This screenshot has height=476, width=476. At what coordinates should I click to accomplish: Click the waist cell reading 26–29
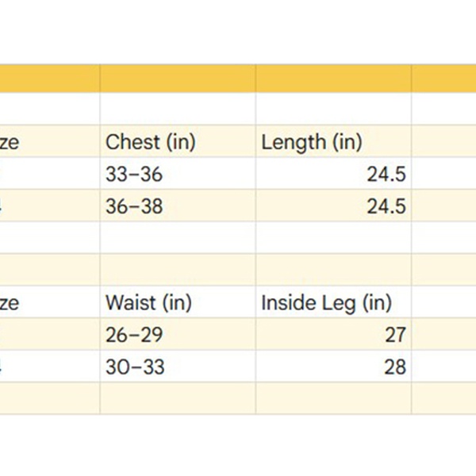[177, 335]
